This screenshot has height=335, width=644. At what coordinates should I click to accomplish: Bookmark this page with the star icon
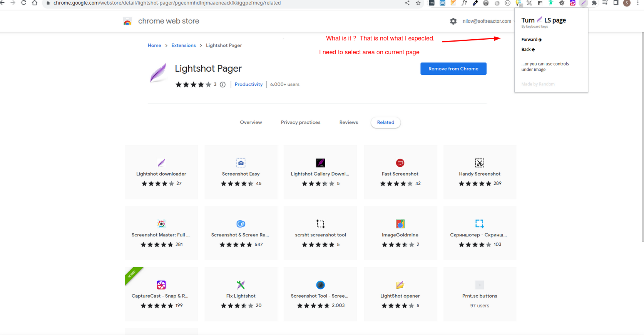[x=418, y=3]
